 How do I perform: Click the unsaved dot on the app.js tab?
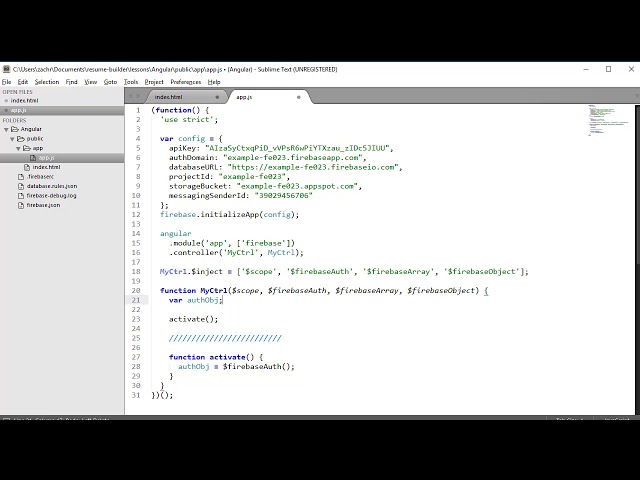coord(299,97)
